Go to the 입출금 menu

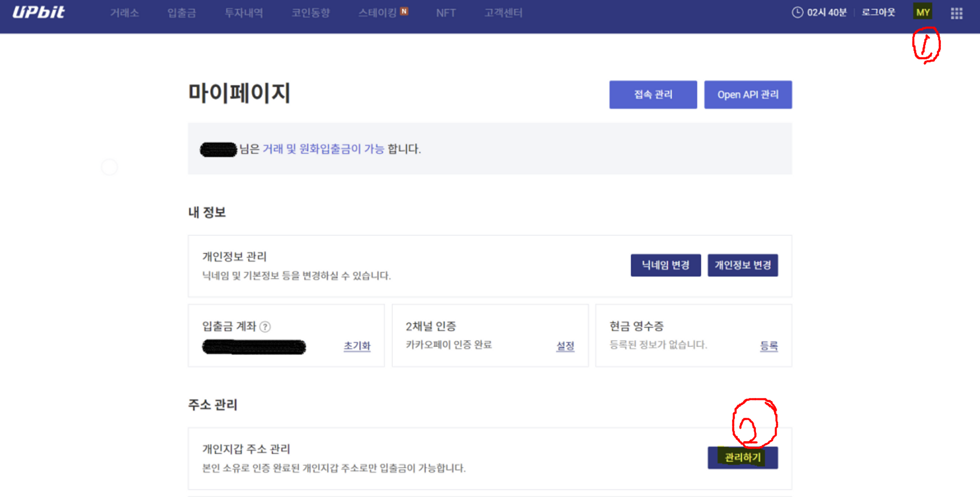(181, 13)
